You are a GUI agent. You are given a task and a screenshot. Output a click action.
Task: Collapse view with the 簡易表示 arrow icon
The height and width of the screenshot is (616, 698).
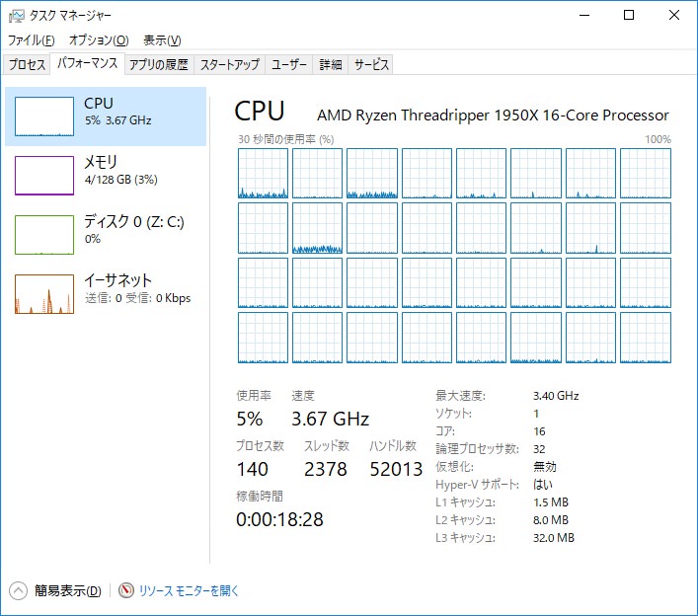pyautogui.click(x=18, y=590)
